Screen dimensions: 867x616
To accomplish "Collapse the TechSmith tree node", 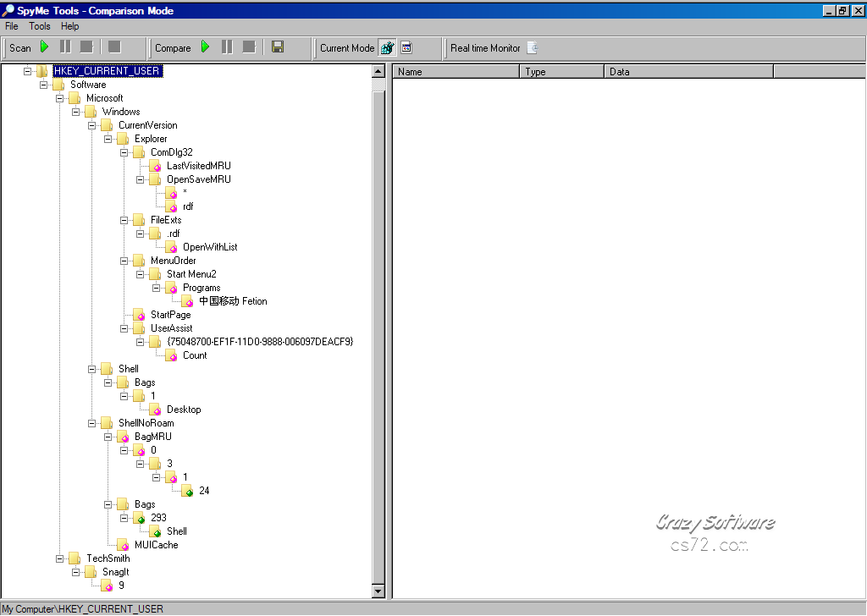I will tap(59, 558).
